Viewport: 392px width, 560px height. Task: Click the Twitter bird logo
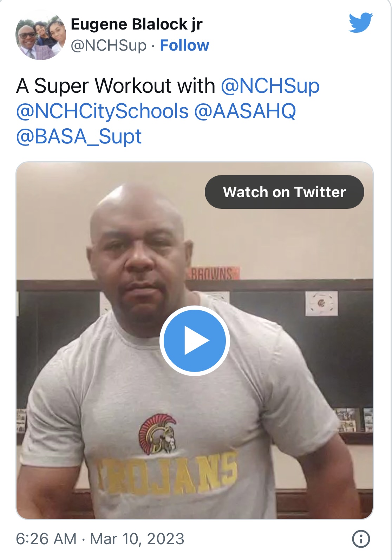(361, 22)
